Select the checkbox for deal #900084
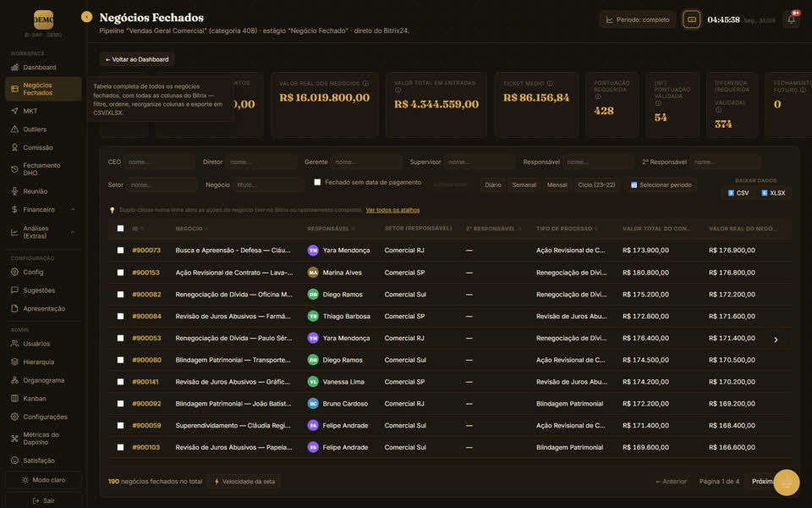Viewport: 812px width, 508px height. pyautogui.click(x=121, y=316)
